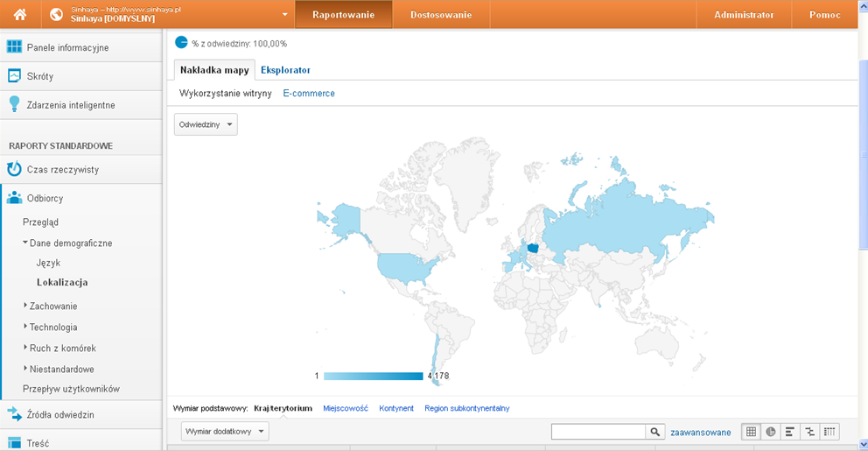Switch to data table view icon

tap(752, 432)
